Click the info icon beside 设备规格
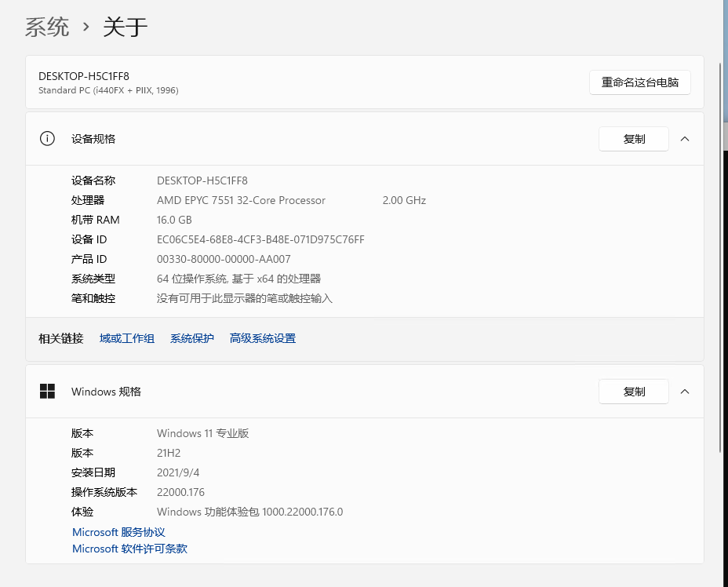The width and height of the screenshot is (728, 587). coord(47,138)
